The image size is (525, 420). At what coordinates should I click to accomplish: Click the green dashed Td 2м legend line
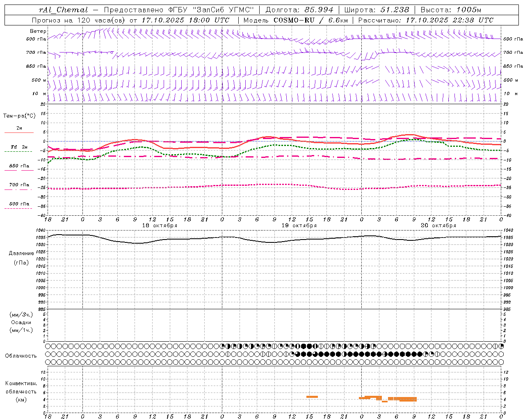pos(18,152)
